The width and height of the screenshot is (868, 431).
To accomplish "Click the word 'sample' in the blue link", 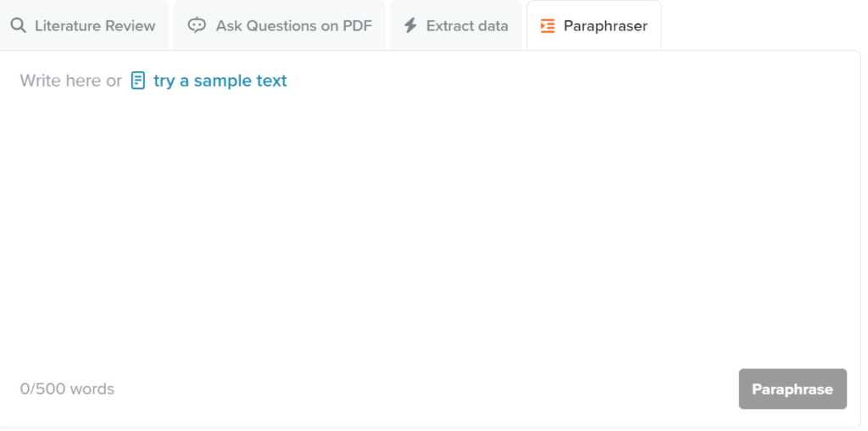I will 223,81.
